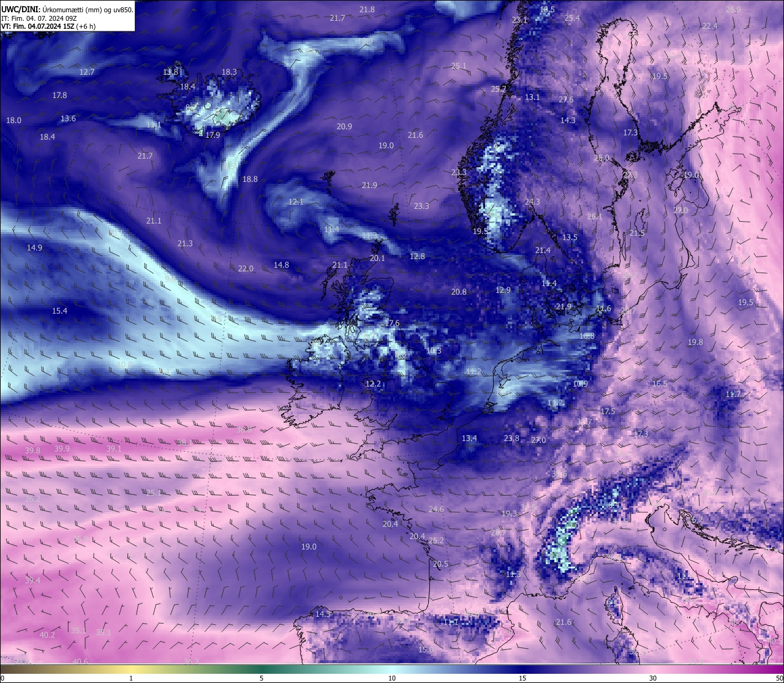
Task: Click the 23.8 value label
Action: (511, 438)
